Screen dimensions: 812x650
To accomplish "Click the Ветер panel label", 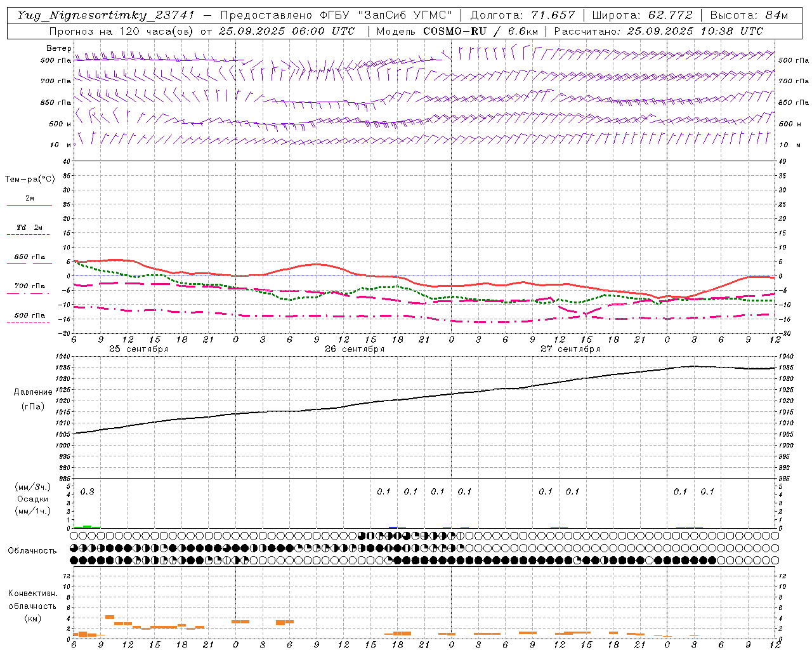I will (x=58, y=48).
